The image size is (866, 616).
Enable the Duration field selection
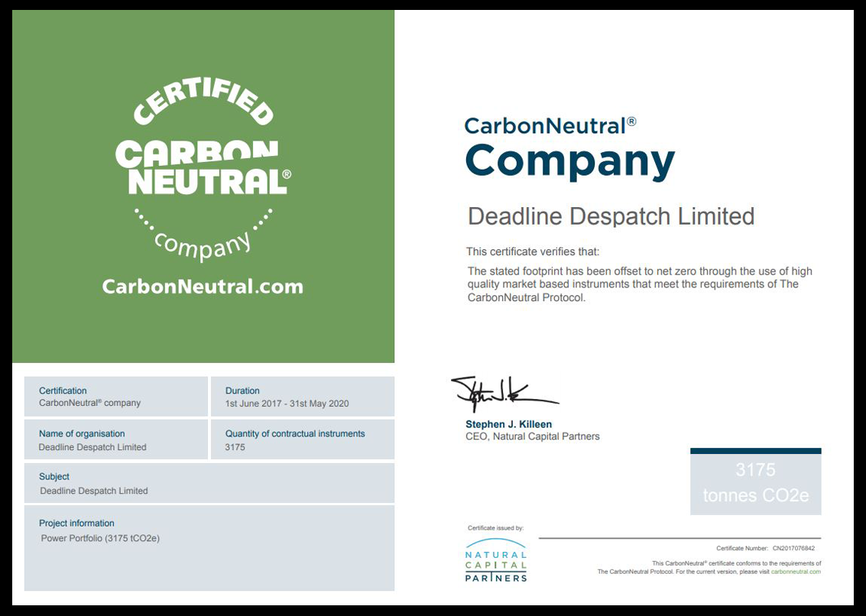pos(302,396)
